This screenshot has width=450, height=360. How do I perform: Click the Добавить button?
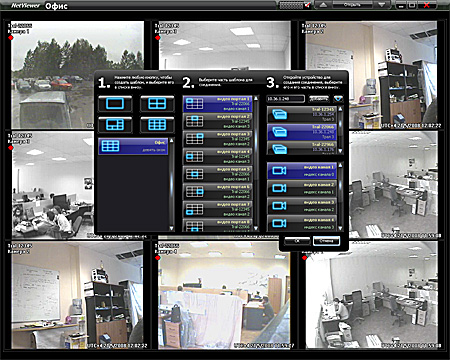(x=319, y=99)
